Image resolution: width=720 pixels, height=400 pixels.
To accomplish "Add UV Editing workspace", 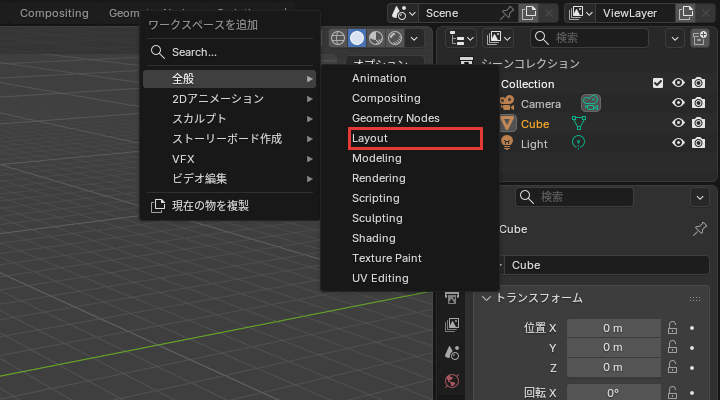I will tap(410, 278).
